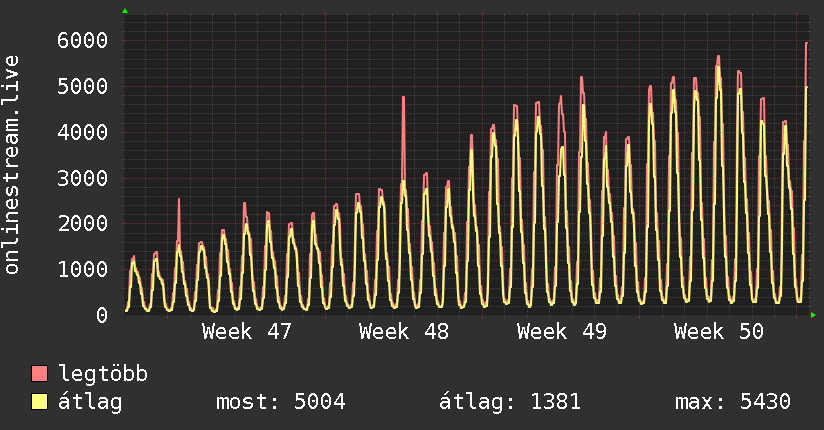Click the 5000 y-axis tick label
Viewport: 824px width, 430px height.
pos(81,86)
